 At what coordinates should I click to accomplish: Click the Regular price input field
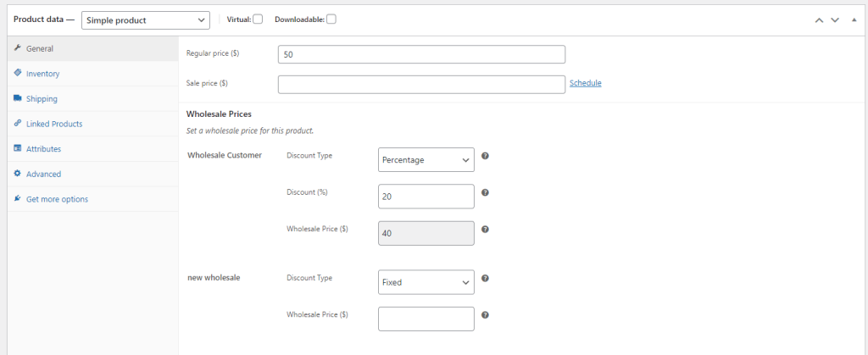coord(421,54)
